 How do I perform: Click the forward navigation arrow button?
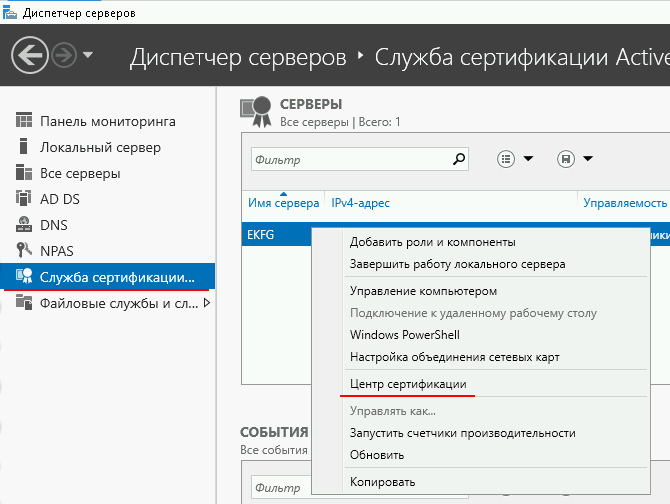click(64, 54)
